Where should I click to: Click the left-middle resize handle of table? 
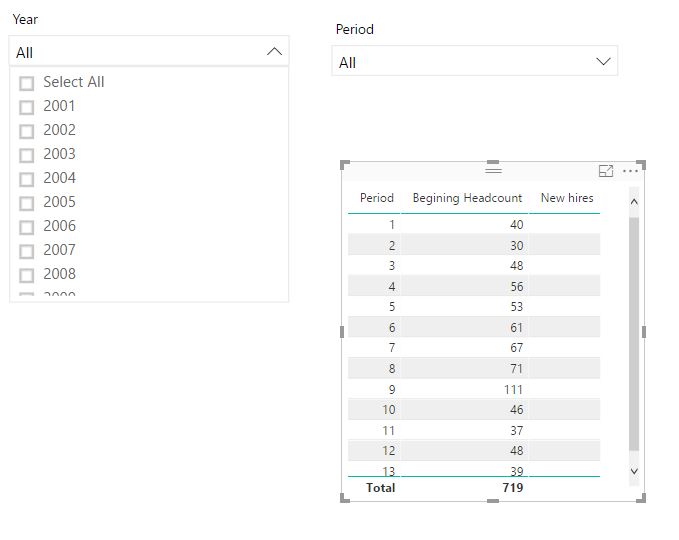click(x=342, y=332)
